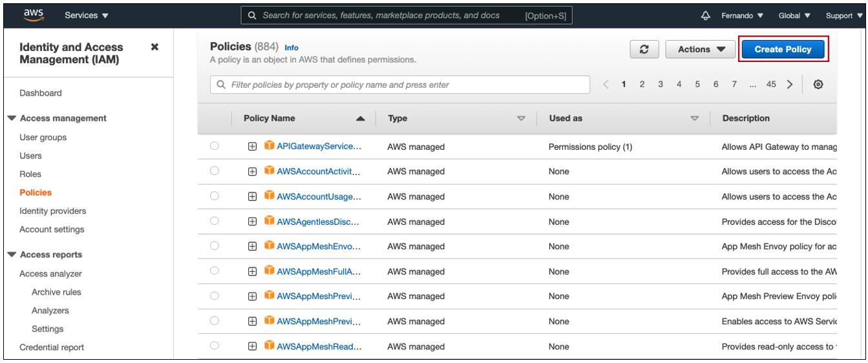Open the Used as column filter dropdown

tap(695, 119)
